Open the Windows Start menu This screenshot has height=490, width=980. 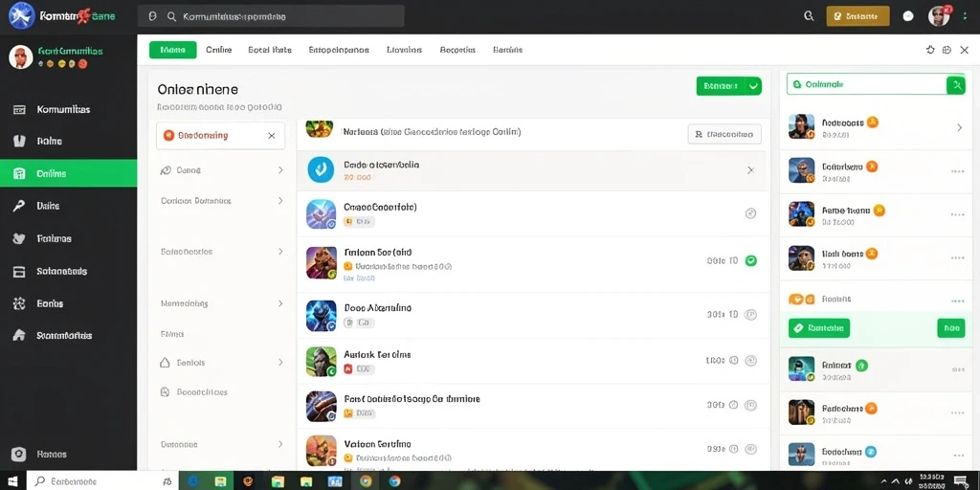point(13,481)
